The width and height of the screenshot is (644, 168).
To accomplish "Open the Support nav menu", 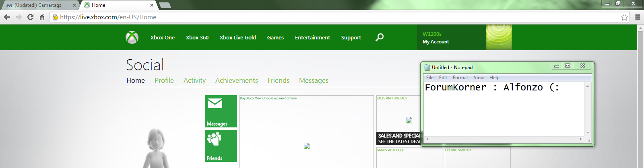I will pos(351,37).
